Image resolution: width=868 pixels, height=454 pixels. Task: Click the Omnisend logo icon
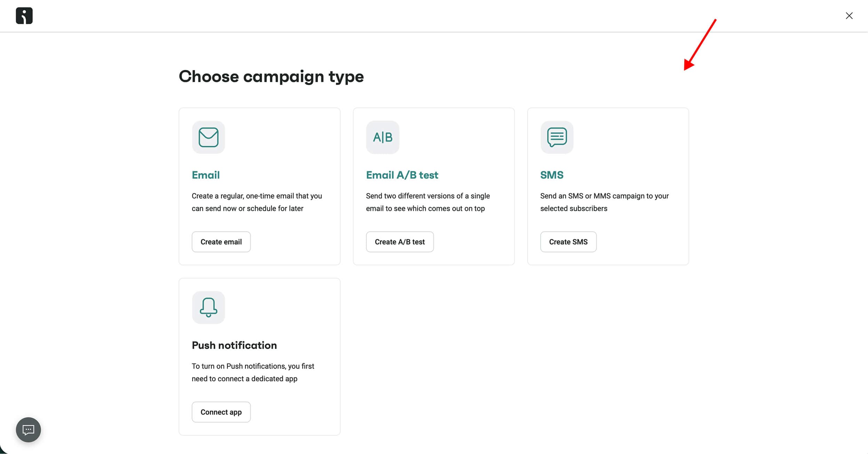point(24,16)
